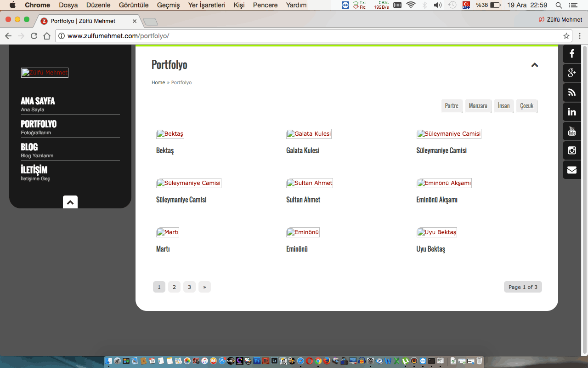Click the page vertical scrollbar
Viewport: 588px width, 368px height.
coord(585,200)
